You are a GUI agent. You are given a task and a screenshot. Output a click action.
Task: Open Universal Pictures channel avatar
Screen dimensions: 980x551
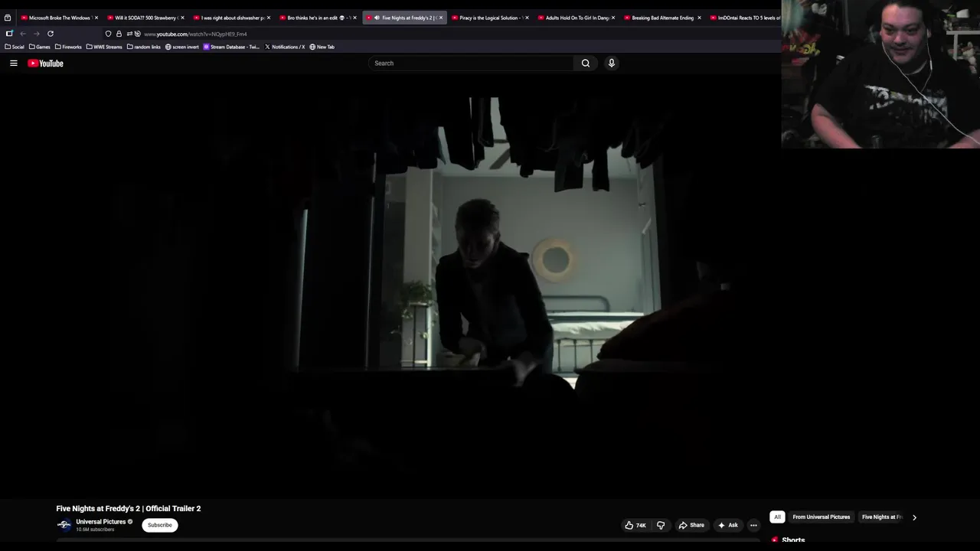pos(64,525)
